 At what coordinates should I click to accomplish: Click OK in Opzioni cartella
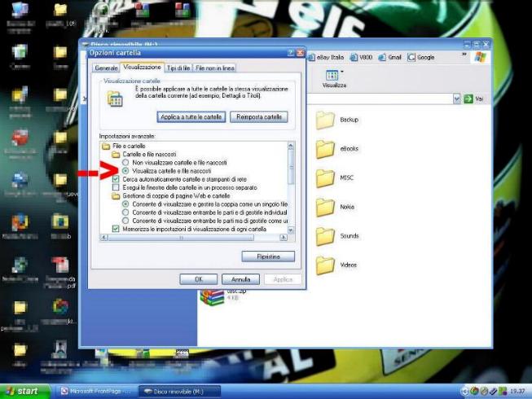(x=199, y=279)
